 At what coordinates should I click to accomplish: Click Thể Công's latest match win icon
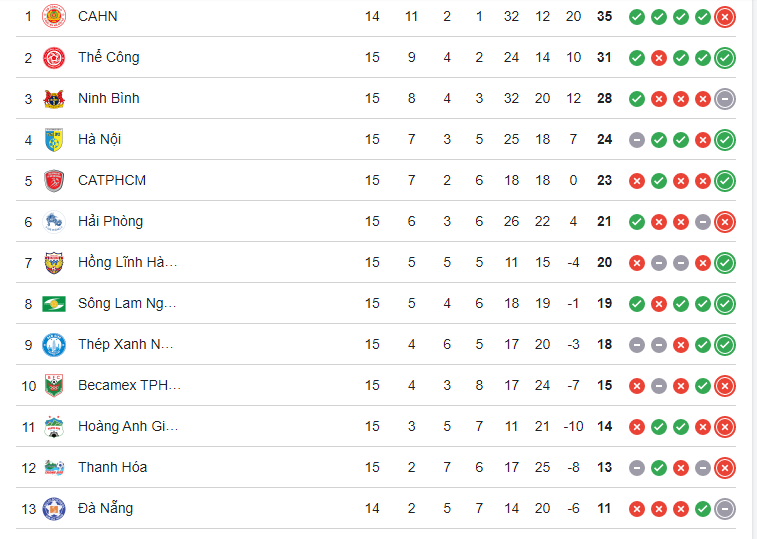click(x=725, y=58)
